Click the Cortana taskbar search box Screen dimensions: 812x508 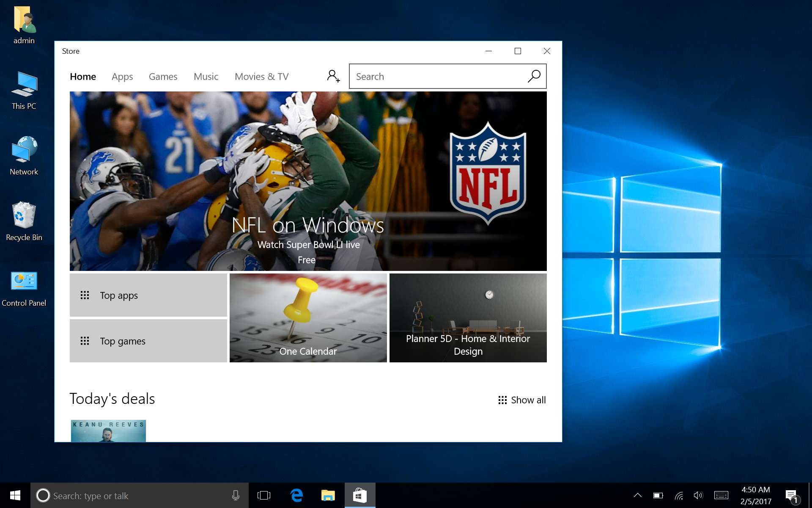[140, 495]
